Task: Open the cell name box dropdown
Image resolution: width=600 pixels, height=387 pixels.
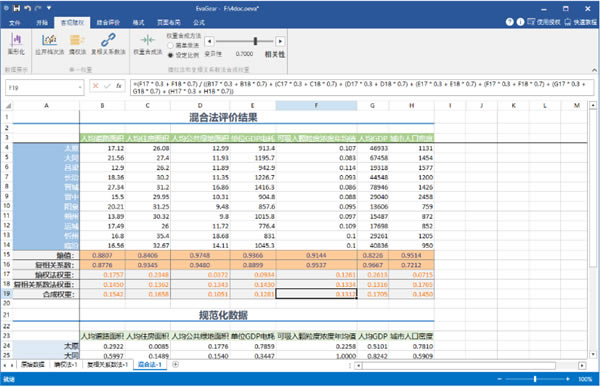Action: [80, 88]
